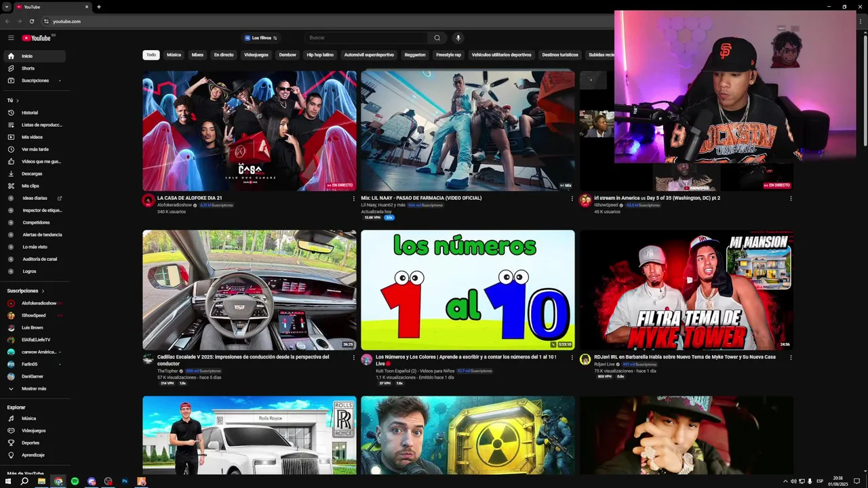Expand Suscripciones section header chevron
The image size is (868, 488).
tap(43, 291)
